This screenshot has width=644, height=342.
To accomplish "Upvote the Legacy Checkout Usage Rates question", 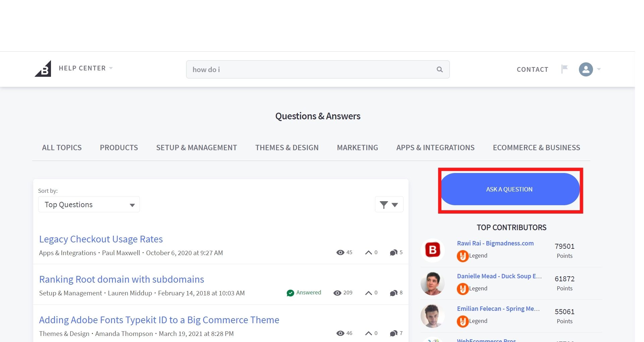I will (369, 252).
